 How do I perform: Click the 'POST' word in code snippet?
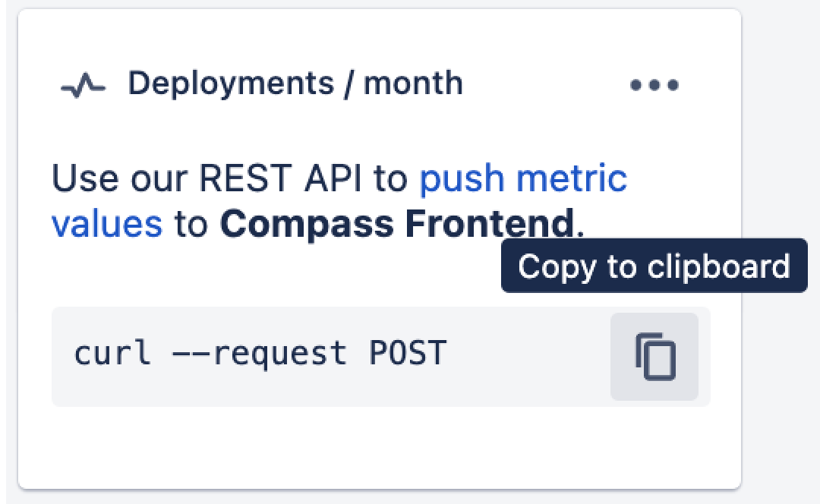pyautogui.click(x=408, y=354)
